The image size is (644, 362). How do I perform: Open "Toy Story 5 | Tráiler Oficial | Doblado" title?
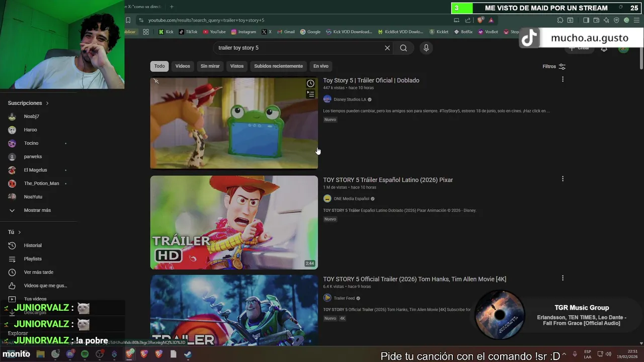(x=371, y=80)
